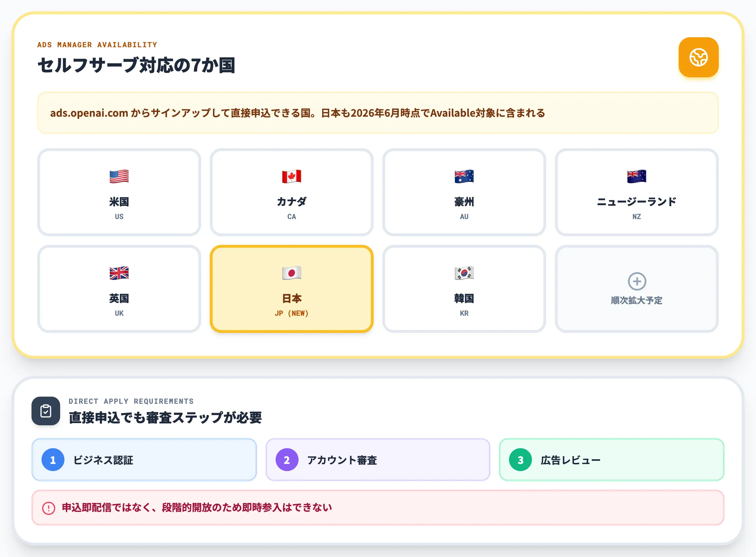Click the US code label

point(119,217)
